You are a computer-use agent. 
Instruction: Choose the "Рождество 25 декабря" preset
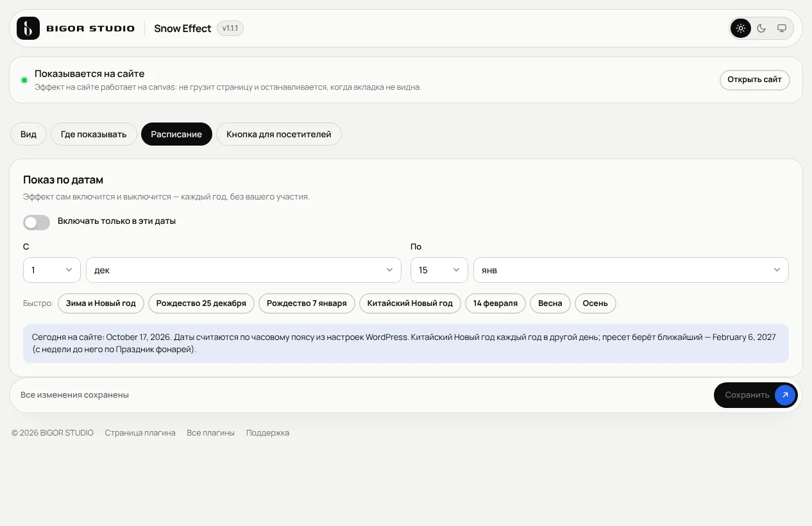(201, 303)
